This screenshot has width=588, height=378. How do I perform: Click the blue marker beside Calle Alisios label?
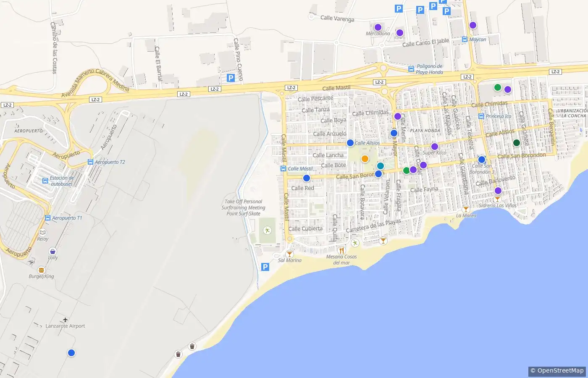point(350,143)
